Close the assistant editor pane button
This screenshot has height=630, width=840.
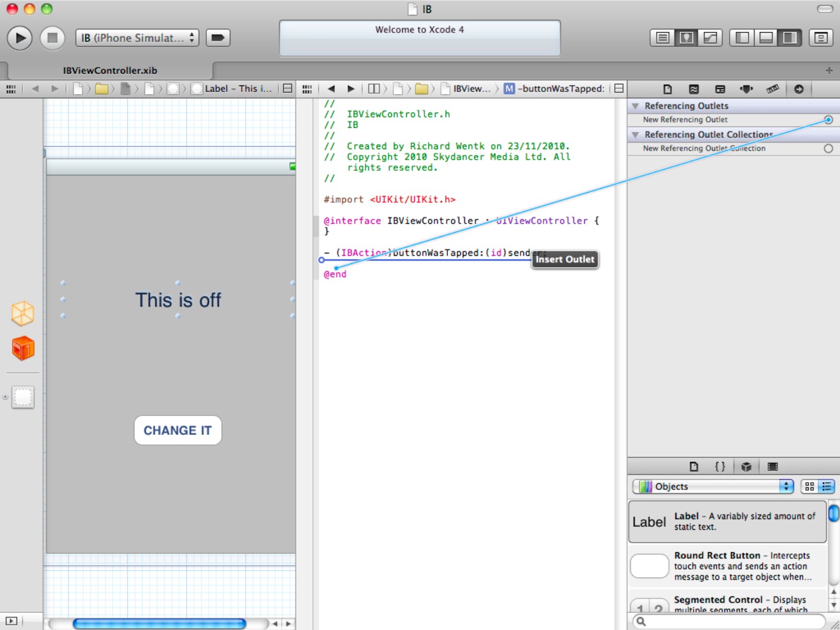[619, 88]
